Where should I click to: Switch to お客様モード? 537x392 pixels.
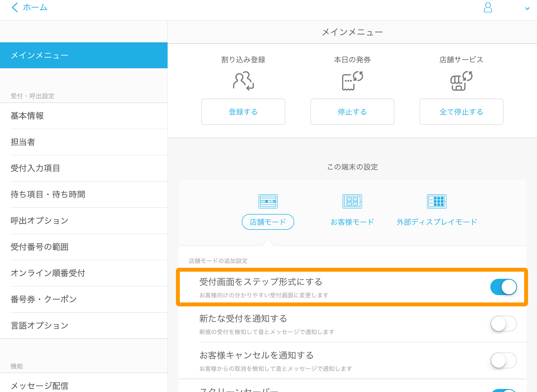[352, 222]
